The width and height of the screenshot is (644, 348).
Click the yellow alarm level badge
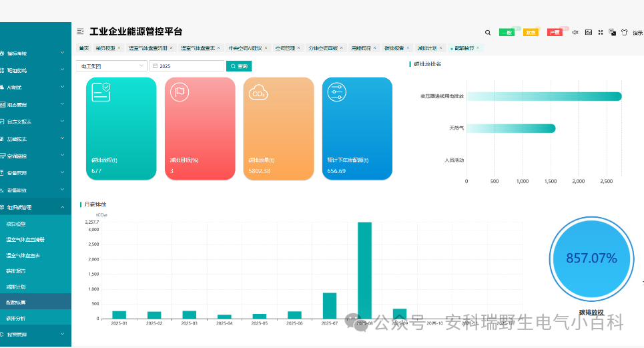click(531, 33)
